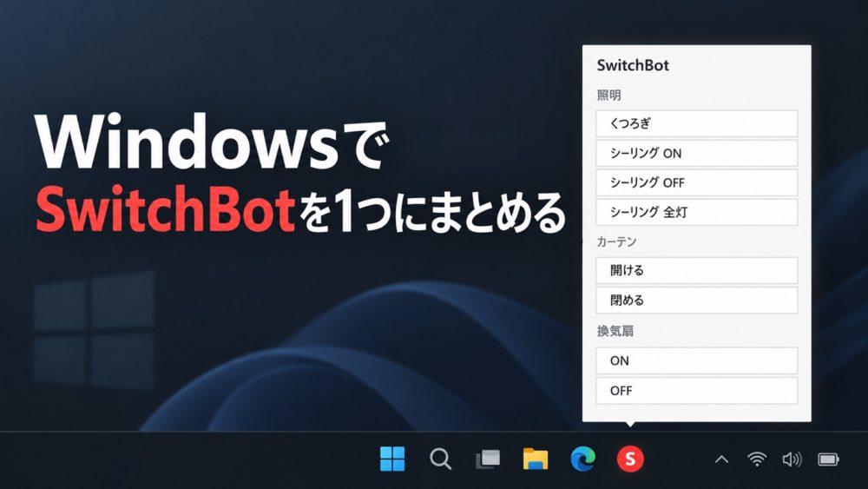Activate the くつろぎ lighting scene
The image size is (868, 489).
[x=696, y=123]
